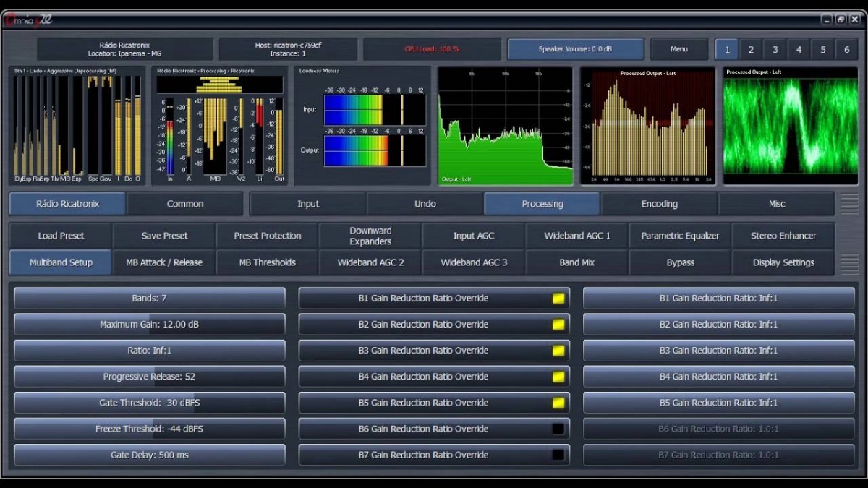Adjust B5 Gain Reduction Ratio slider
This screenshot has width=868, height=488.
point(719,403)
